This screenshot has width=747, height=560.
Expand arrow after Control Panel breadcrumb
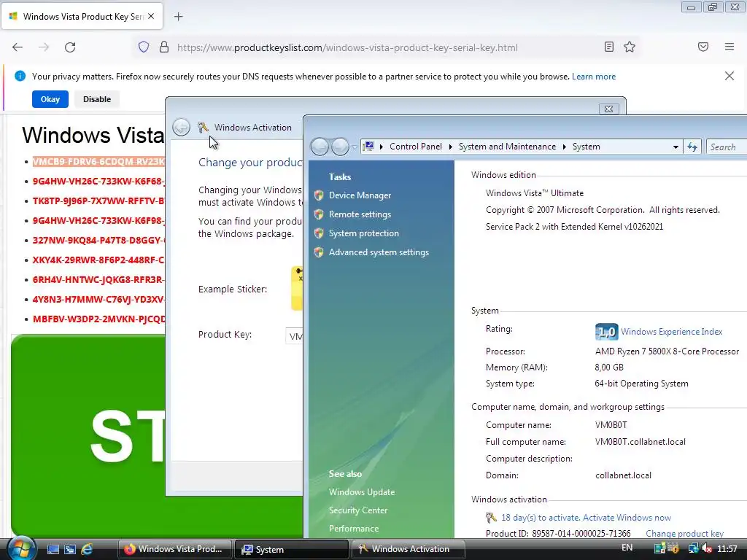coord(450,147)
